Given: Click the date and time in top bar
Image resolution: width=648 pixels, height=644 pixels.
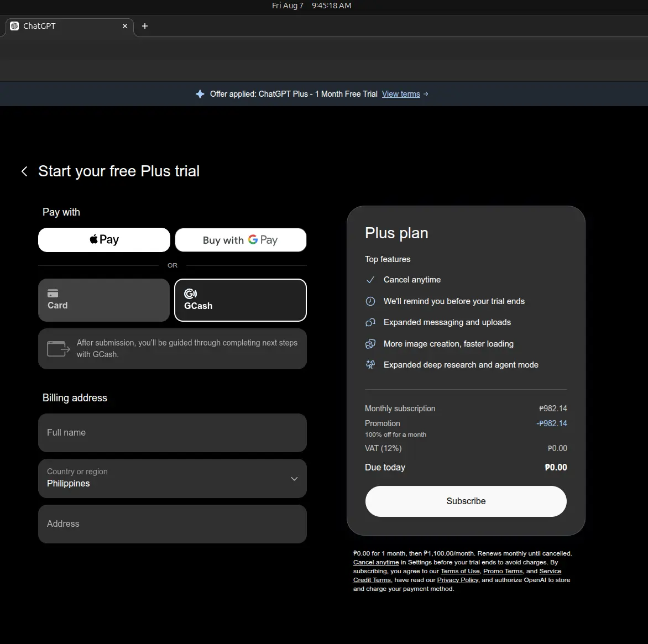Looking at the screenshot, I should coord(312,6).
